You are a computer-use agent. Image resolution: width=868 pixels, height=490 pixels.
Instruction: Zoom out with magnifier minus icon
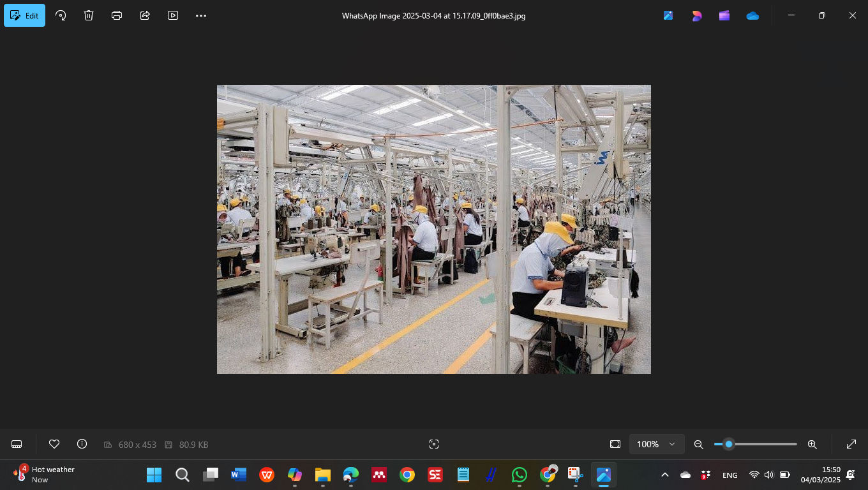tap(699, 444)
